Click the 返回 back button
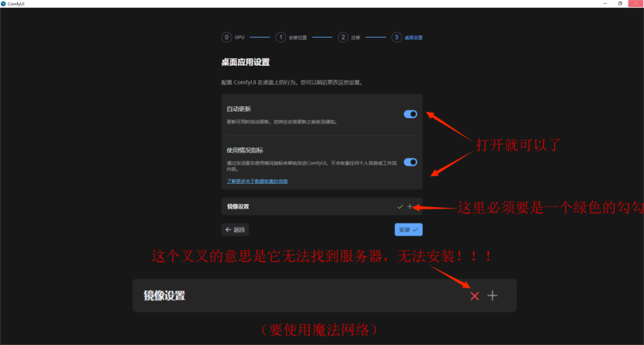The image size is (644, 345). tap(235, 230)
